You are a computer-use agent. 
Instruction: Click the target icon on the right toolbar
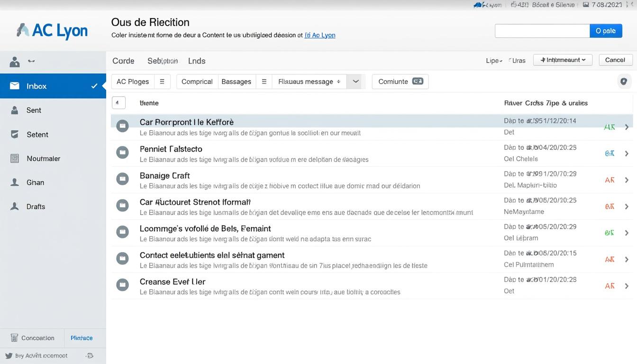coord(624,81)
